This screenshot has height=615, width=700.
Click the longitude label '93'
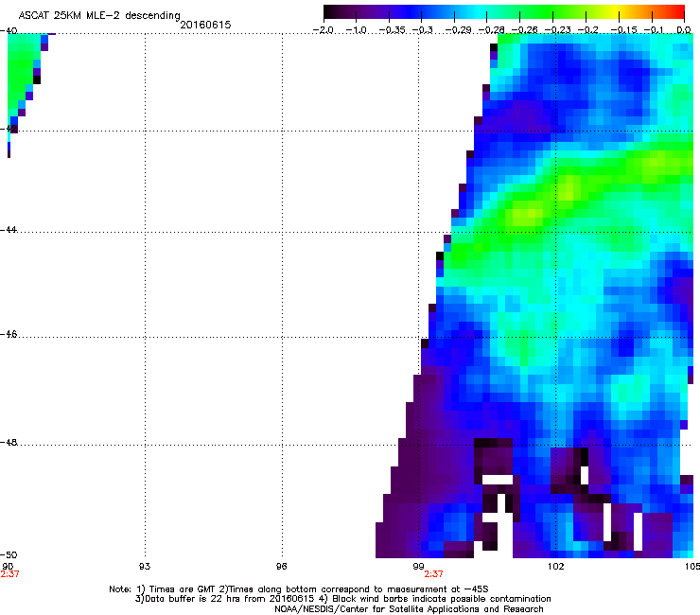pyautogui.click(x=145, y=567)
